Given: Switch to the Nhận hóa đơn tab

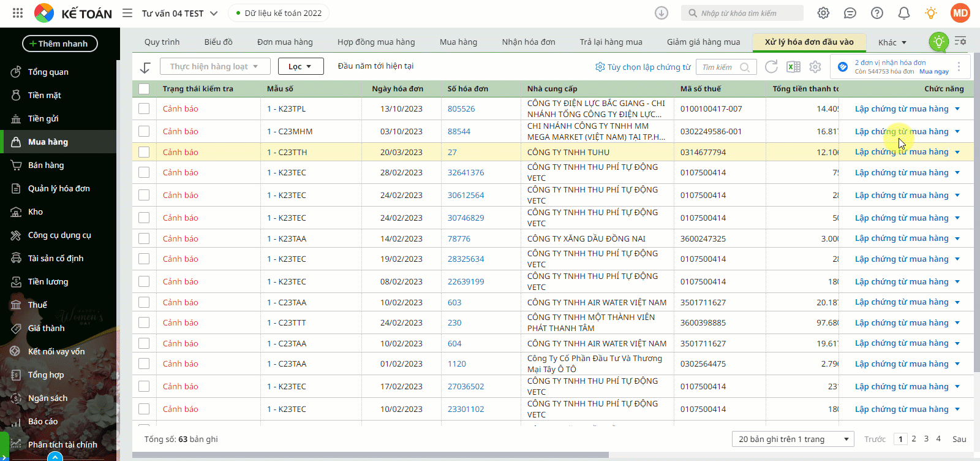Looking at the screenshot, I should pos(529,42).
